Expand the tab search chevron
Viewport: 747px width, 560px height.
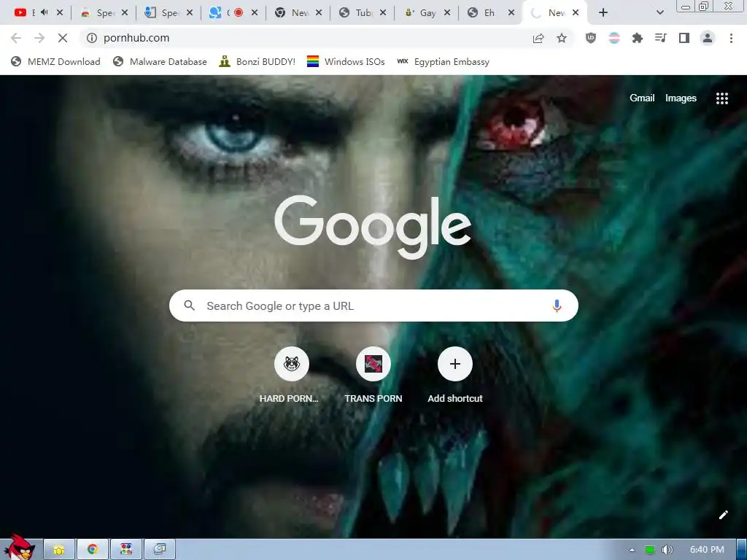[659, 13]
